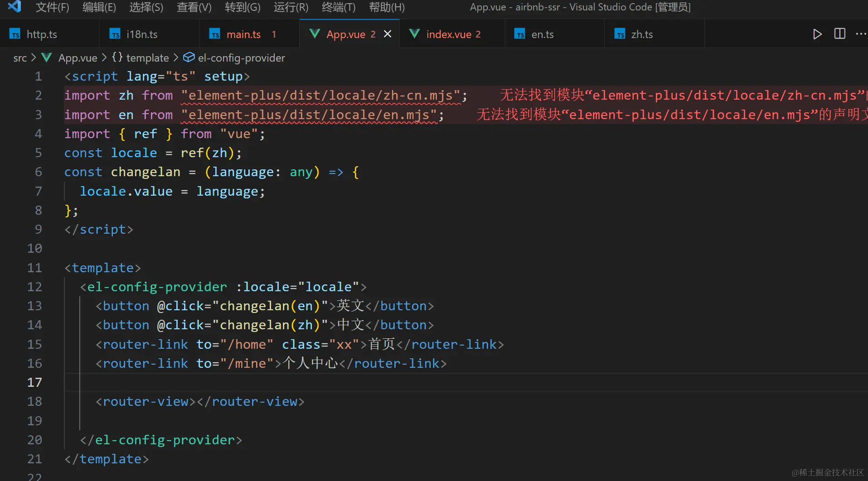This screenshot has width=868, height=481.
Task: Run the current file with the play icon
Action: 817,34
